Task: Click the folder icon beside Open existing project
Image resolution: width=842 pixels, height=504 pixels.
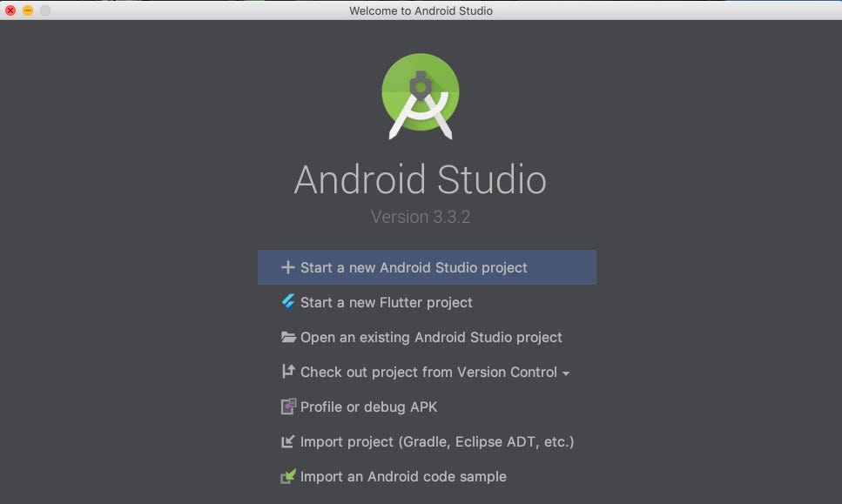Action: [x=287, y=337]
